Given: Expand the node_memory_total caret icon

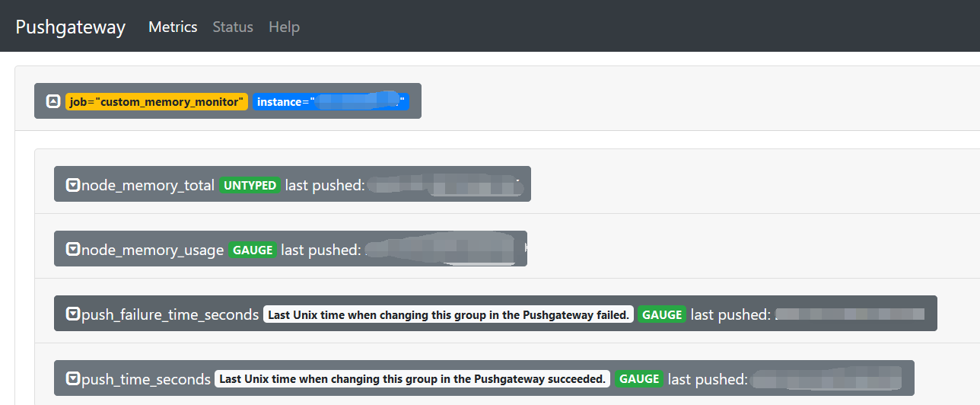Looking at the screenshot, I should (73, 185).
